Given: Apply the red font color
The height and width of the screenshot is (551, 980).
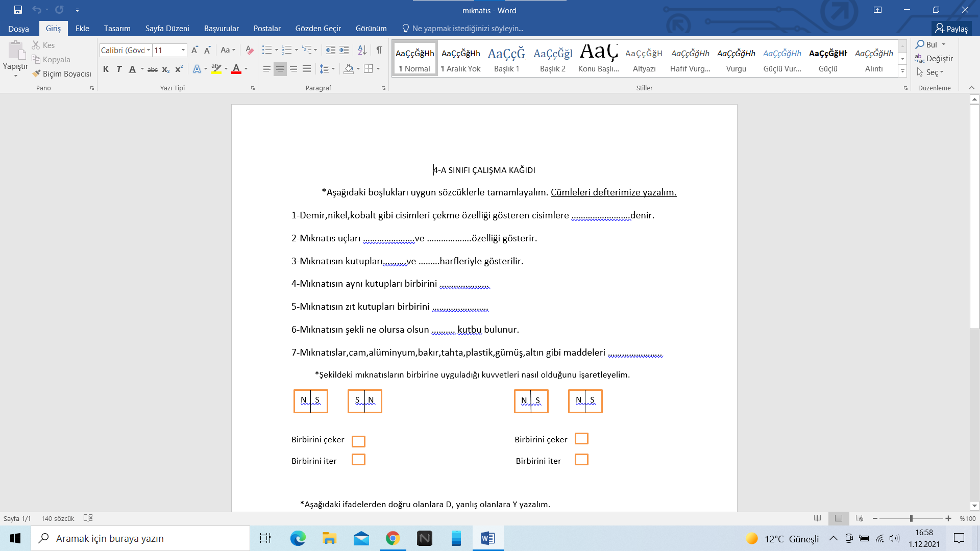Looking at the screenshot, I should pos(236,69).
